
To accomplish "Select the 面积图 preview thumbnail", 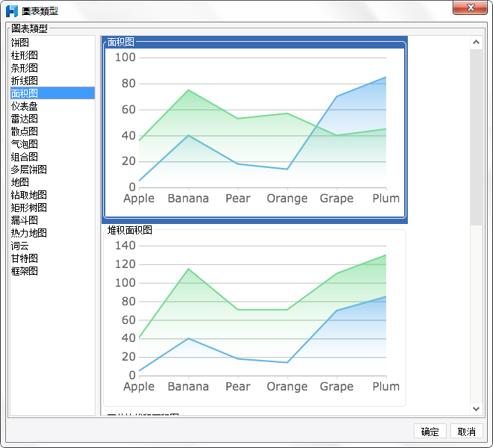I will tap(255, 130).
